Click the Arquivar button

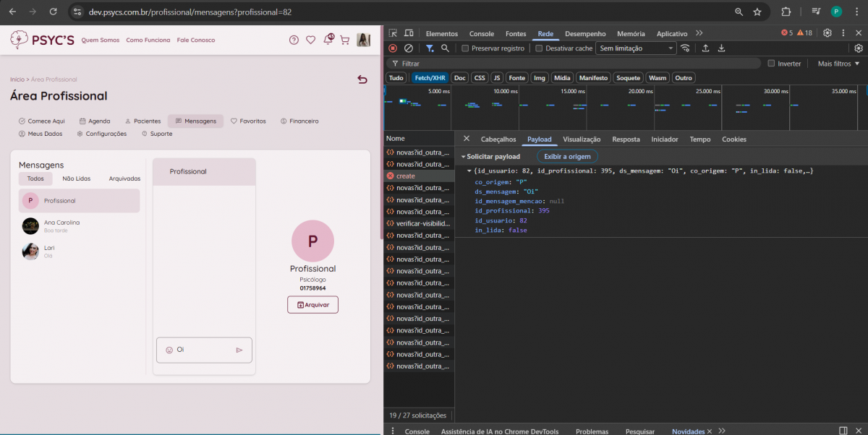[x=312, y=305]
